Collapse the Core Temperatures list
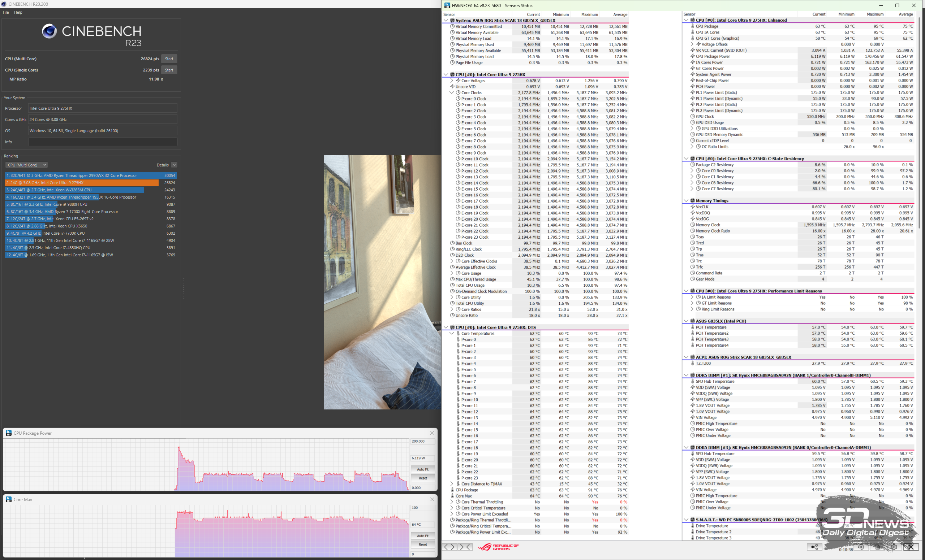Image resolution: width=925 pixels, height=560 pixels. pos(452,334)
